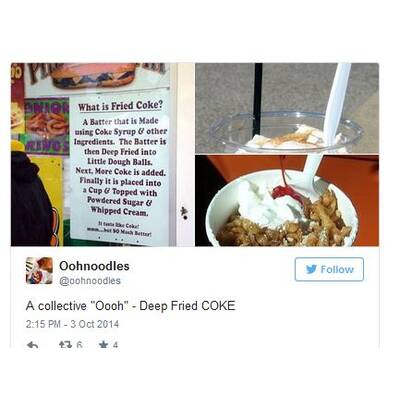Open the plastic cup with white spoon photo
Viewport: 400px width, 400px height.
point(287,108)
